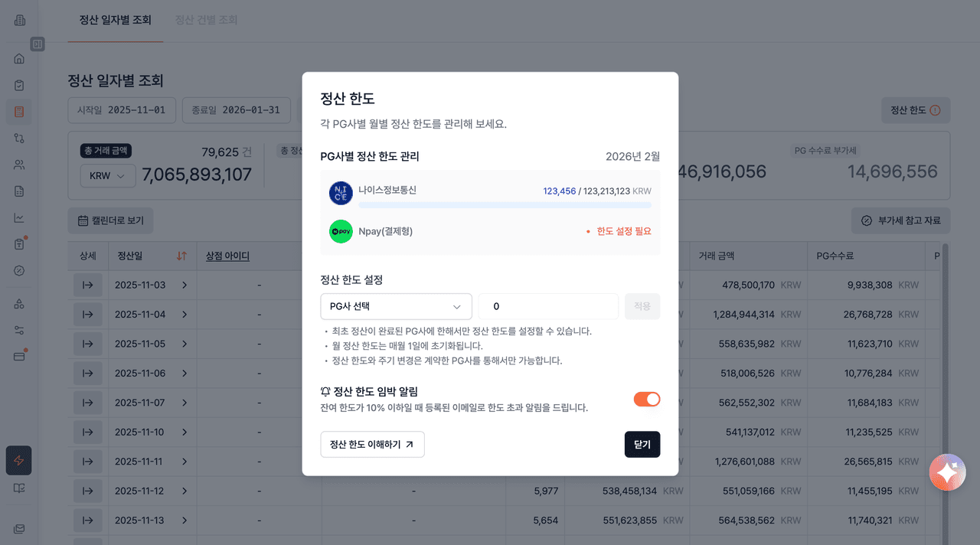Click the home icon in the sidebar

point(19,59)
